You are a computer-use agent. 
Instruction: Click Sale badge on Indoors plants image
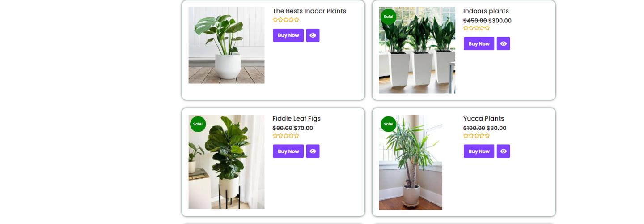click(388, 17)
